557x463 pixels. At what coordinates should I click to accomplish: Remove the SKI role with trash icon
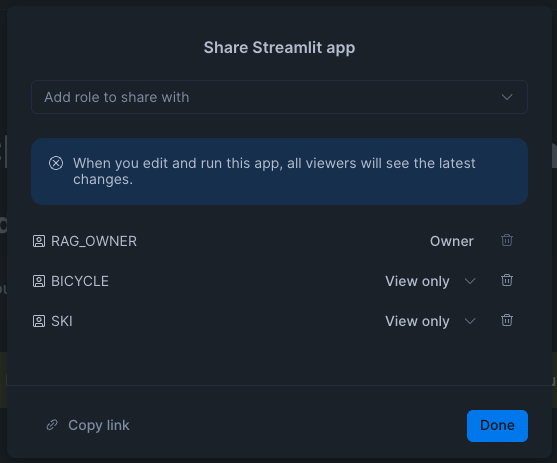tap(507, 321)
